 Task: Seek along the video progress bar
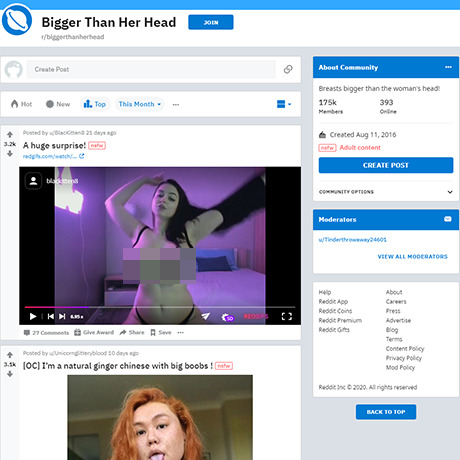pyautogui.click(x=160, y=307)
